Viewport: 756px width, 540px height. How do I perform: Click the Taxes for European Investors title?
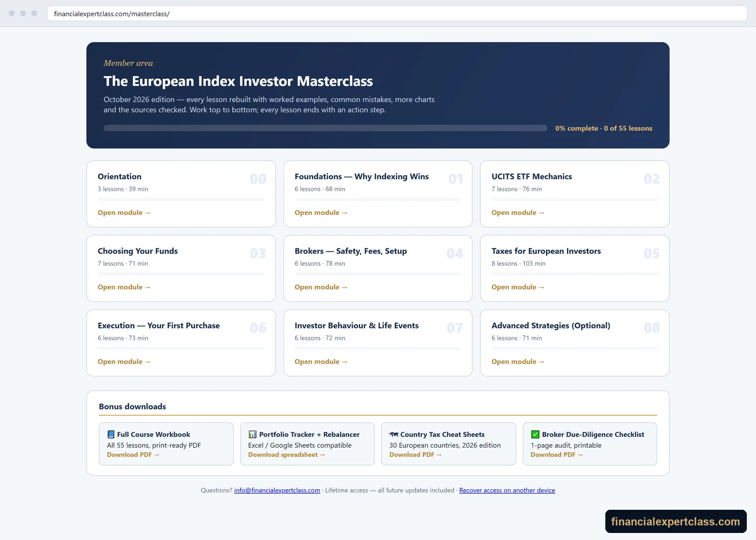[546, 251]
